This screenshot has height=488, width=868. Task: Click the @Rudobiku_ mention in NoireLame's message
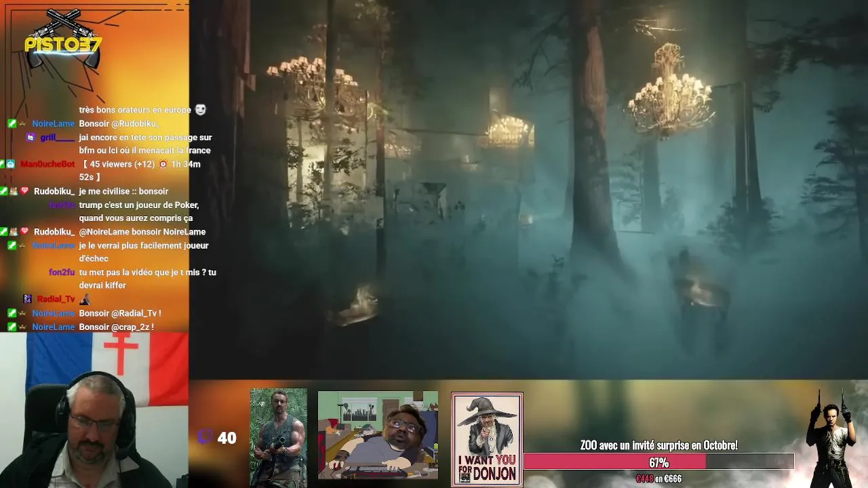pos(136,123)
